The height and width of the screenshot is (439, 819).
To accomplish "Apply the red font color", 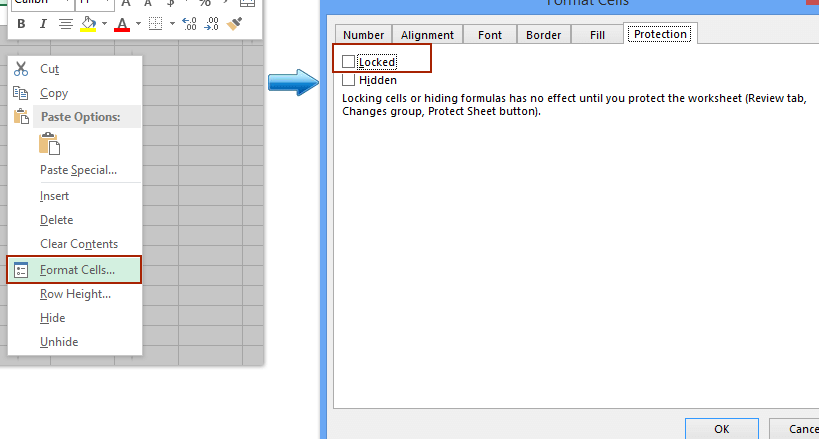I will point(122,24).
